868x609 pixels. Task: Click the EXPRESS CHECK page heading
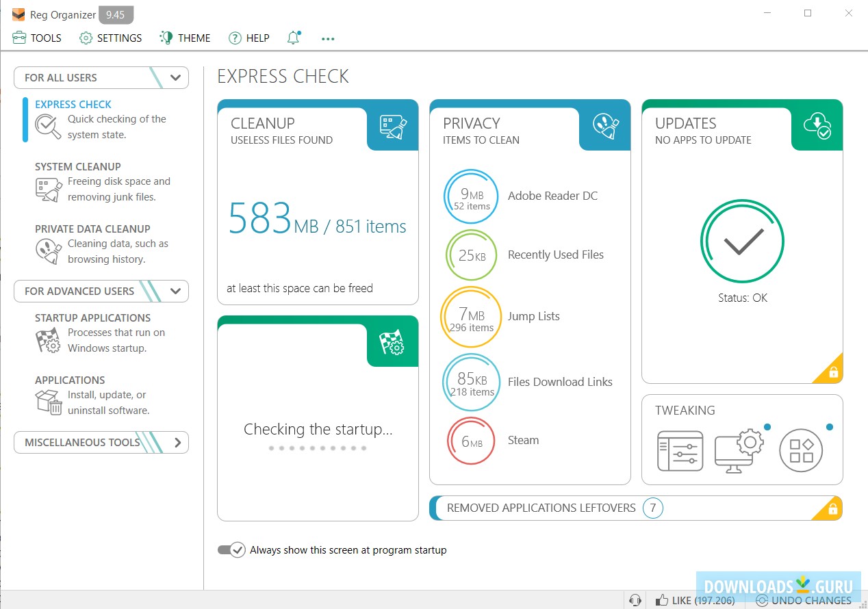click(x=283, y=76)
